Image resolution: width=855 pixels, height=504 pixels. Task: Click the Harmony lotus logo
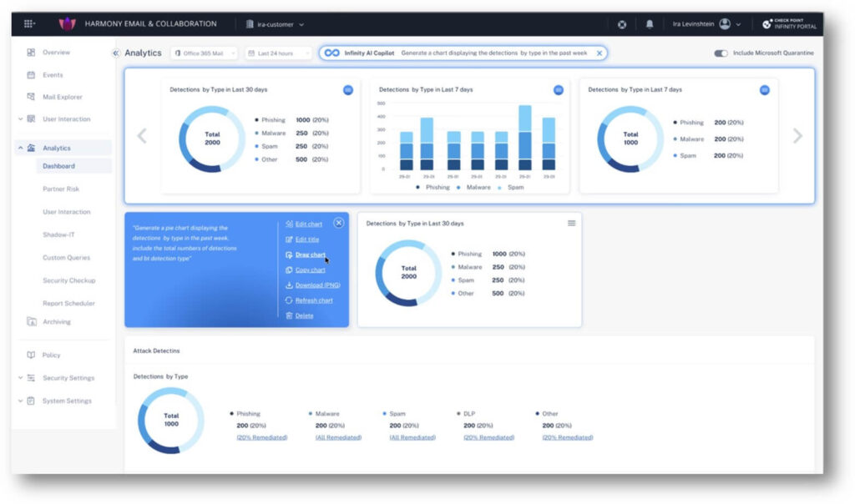pos(67,23)
